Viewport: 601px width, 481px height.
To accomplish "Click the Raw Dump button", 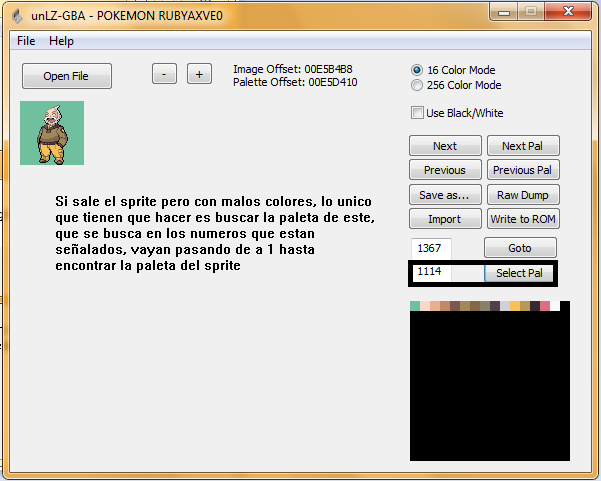I will (523, 195).
